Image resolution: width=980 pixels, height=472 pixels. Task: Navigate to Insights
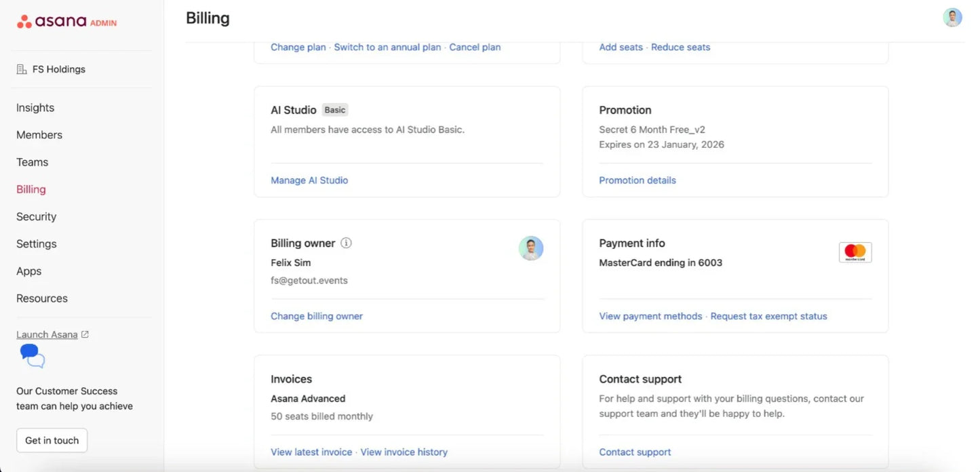point(35,107)
